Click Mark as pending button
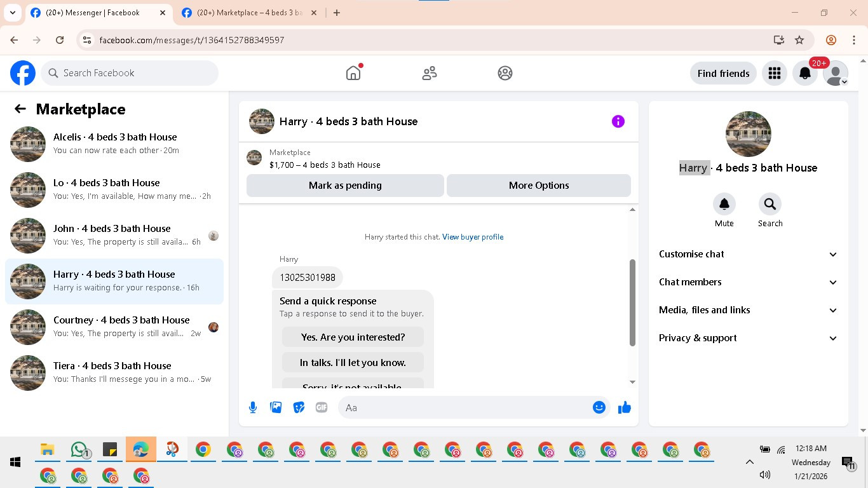868x488 pixels. pos(345,186)
